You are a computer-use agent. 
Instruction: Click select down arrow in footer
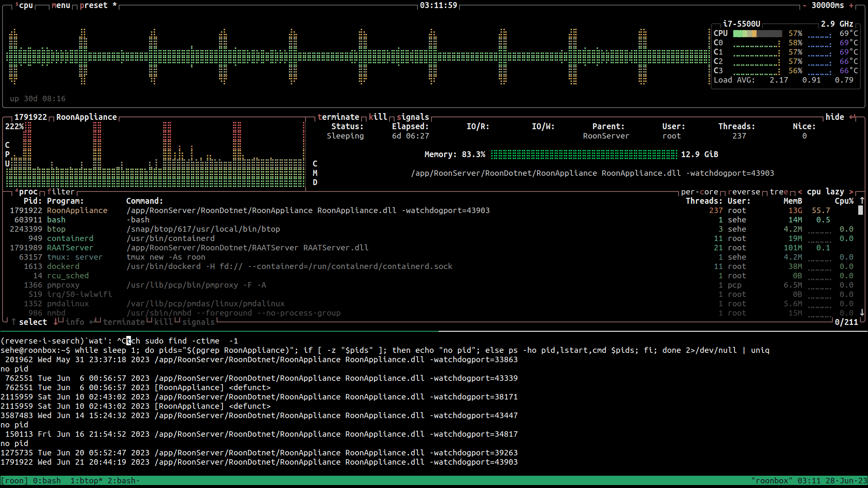pos(56,322)
